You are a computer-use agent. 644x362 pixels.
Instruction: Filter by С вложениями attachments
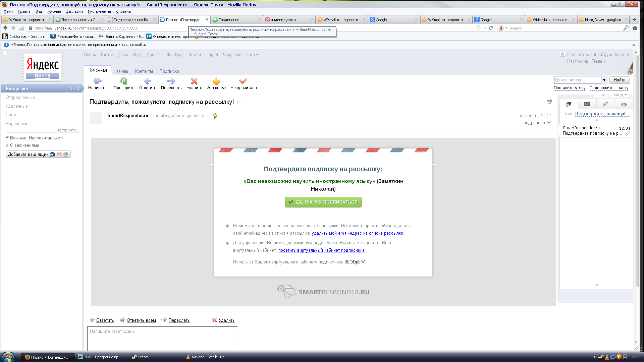24,145
